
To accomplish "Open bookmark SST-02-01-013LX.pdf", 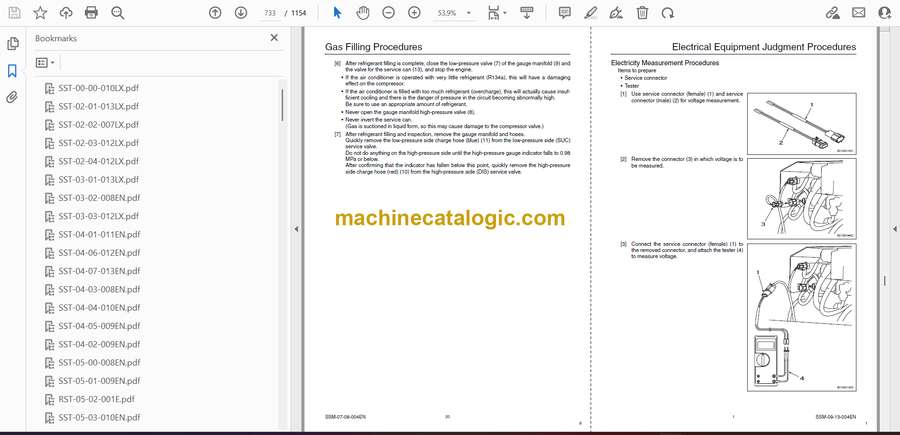I will (x=98, y=106).
